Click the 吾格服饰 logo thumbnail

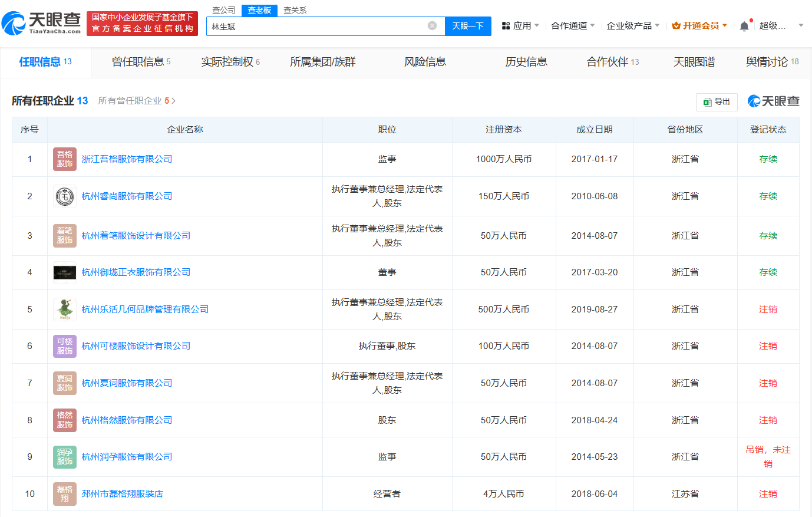tap(65, 159)
